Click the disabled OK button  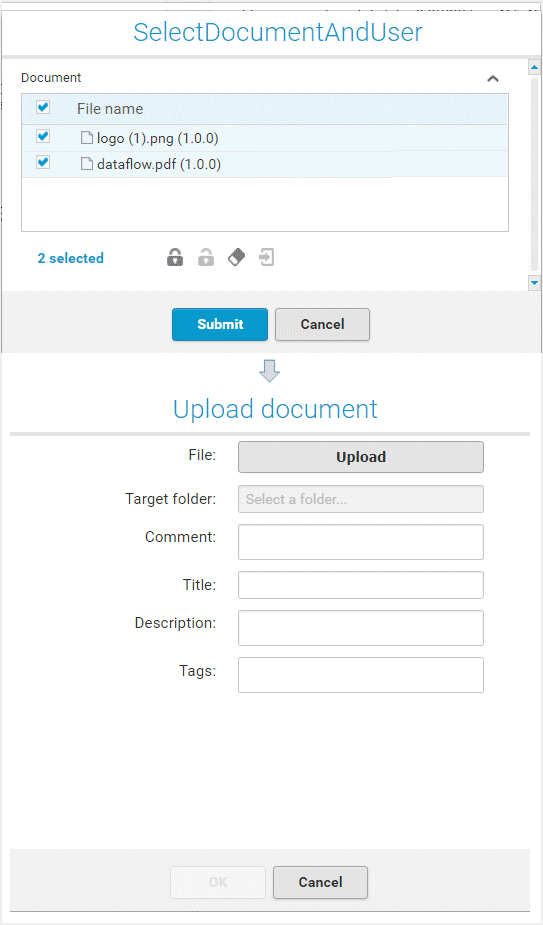(x=218, y=883)
